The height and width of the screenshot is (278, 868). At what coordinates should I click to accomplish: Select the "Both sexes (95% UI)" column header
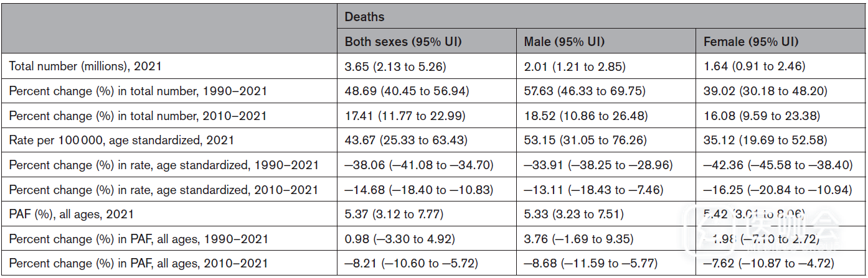403,42
